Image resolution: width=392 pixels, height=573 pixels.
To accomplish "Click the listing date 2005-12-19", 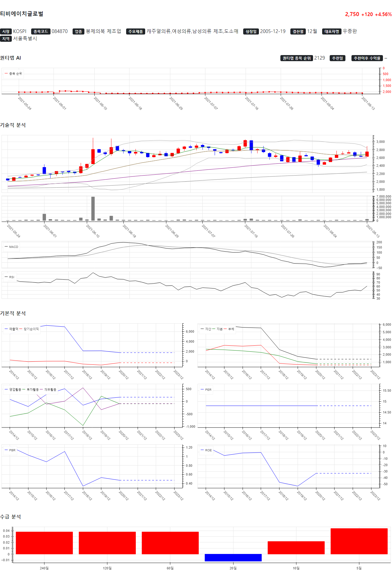I will 273,31.
